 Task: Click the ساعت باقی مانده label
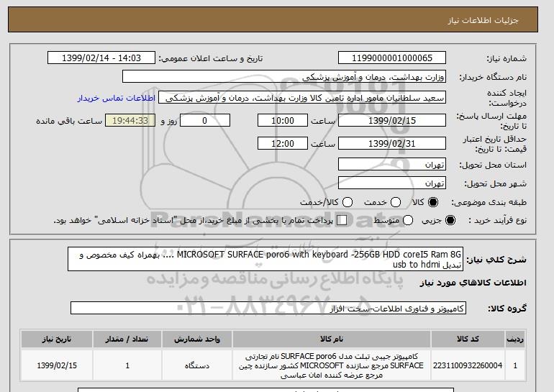pyautogui.click(x=69, y=121)
